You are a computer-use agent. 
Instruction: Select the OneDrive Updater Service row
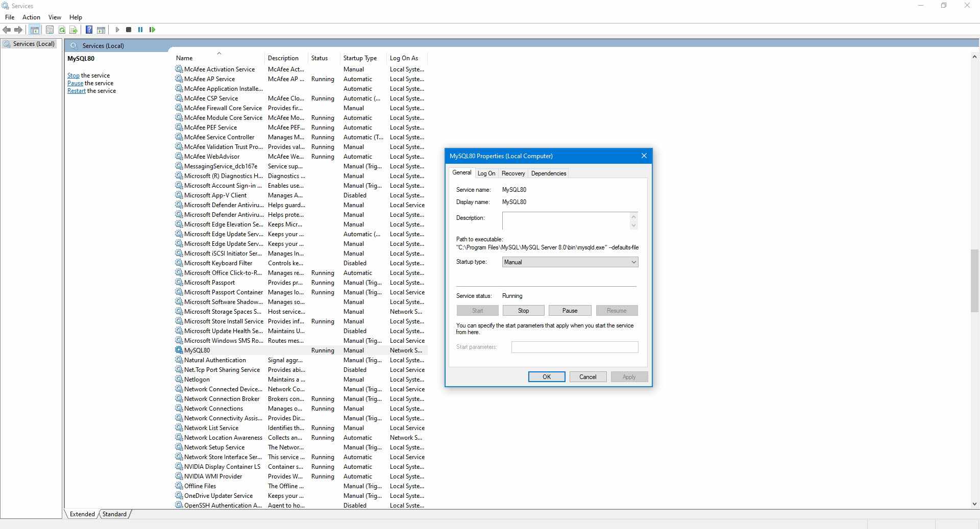tap(301, 495)
